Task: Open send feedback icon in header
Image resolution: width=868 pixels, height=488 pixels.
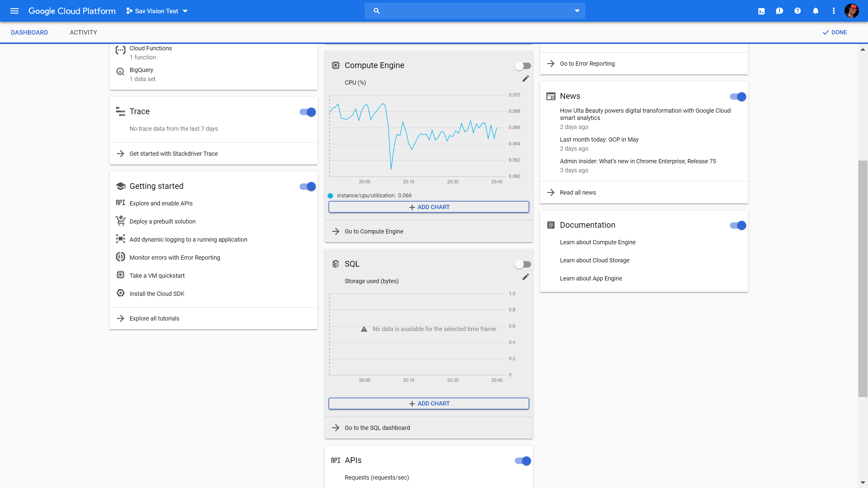Action: (779, 11)
